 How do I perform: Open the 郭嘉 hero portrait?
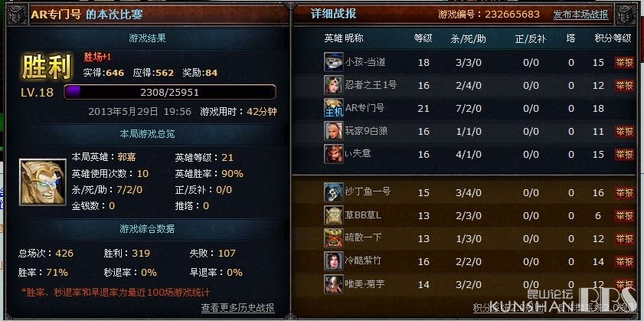point(43,182)
